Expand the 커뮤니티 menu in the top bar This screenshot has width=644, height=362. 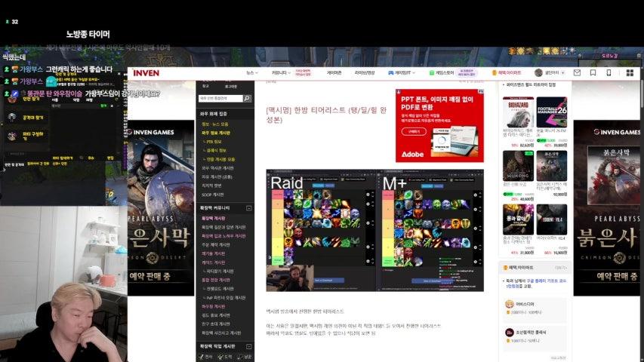[281, 72]
